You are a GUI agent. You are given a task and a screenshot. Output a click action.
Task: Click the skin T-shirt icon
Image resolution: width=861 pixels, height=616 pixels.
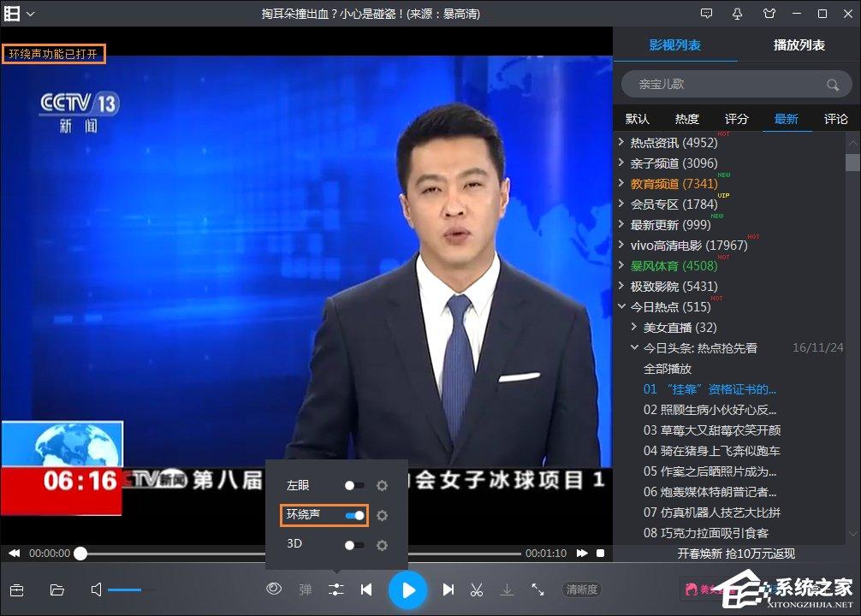coord(769,14)
